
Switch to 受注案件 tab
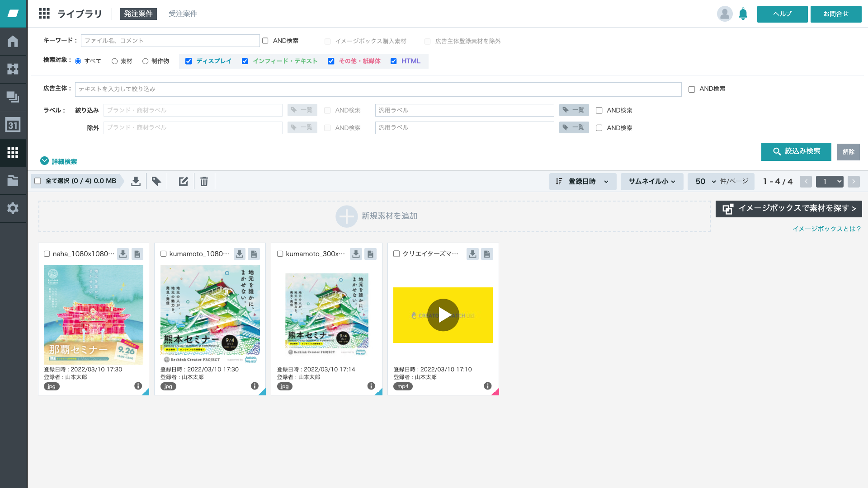[x=183, y=14]
